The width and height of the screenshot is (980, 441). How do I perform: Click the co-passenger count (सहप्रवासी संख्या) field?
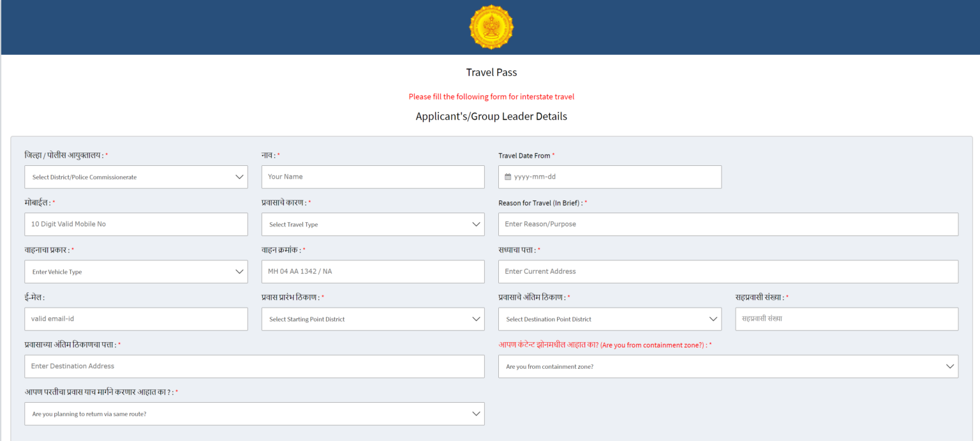846,318
